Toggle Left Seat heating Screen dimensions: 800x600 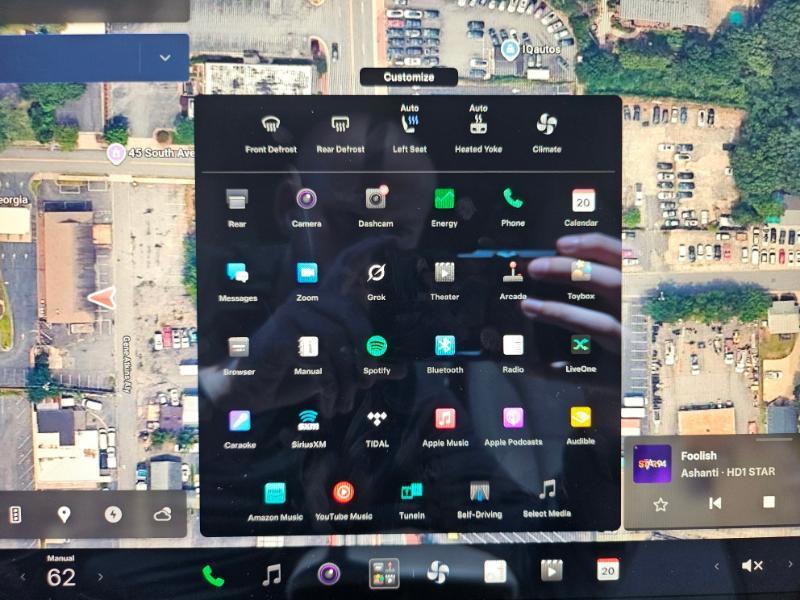pyautogui.click(x=409, y=129)
